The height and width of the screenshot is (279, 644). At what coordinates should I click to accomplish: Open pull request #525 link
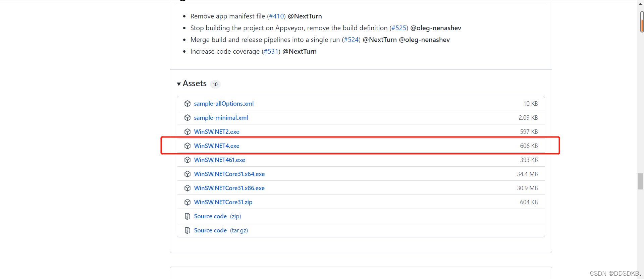(399, 28)
